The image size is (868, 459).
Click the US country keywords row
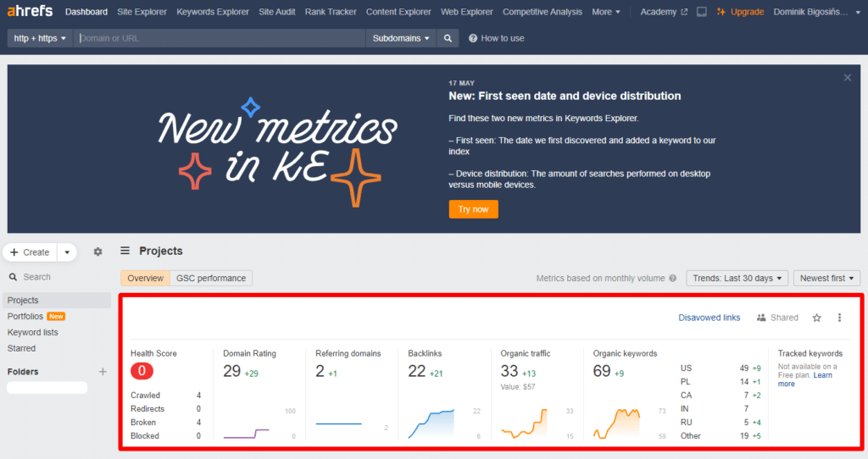click(x=721, y=368)
